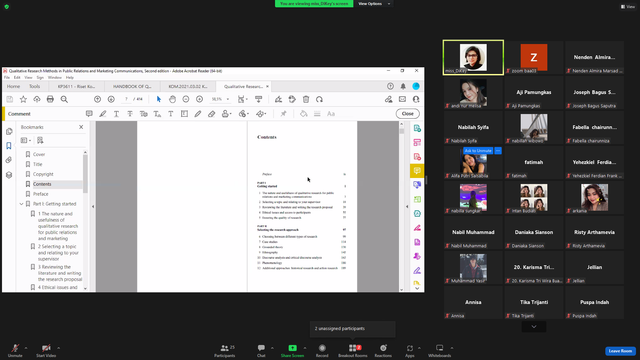Image resolution: width=640 pixels, height=360 pixels.
Task: Open the View menu in Acrobat
Action: (28, 78)
